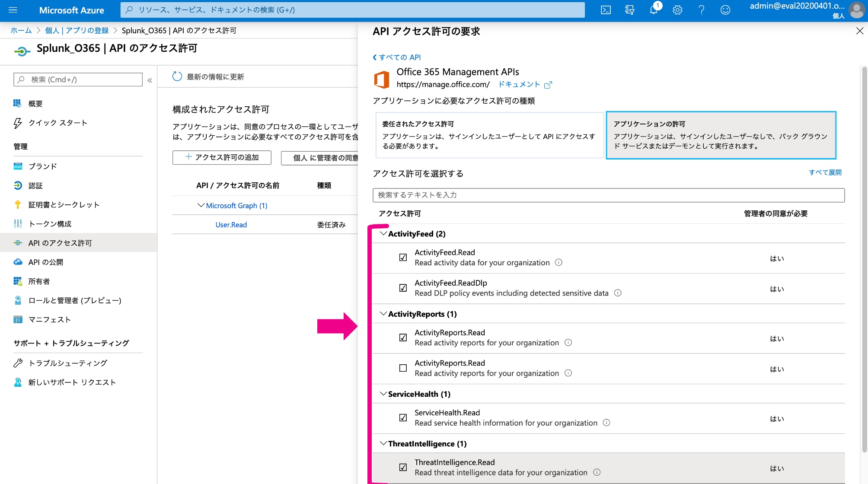This screenshot has height=484, width=868.
Task: Click the アクセス許可の追加 button
Action: click(222, 157)
